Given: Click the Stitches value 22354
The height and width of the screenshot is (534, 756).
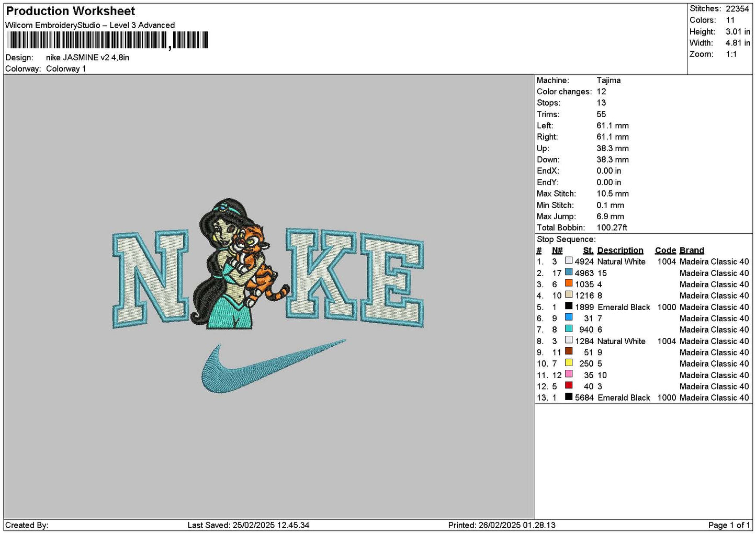Looking at the screenshot, I should tap(737, 9).
